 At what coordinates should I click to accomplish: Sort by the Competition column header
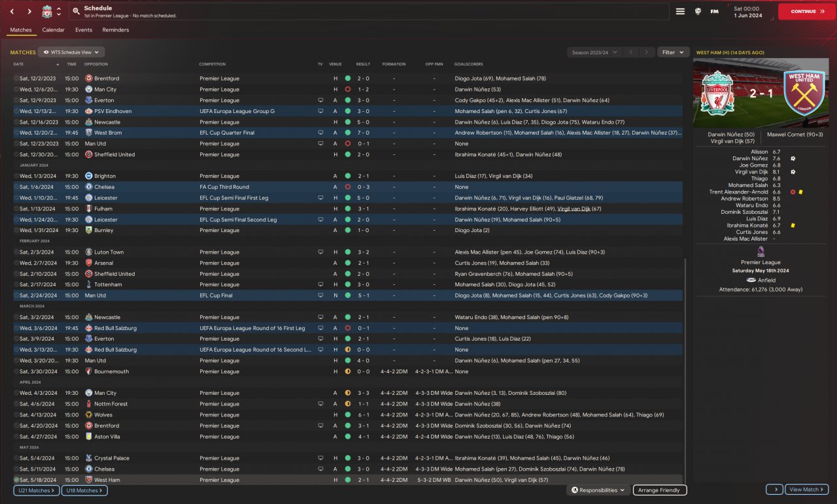point(213,64)
